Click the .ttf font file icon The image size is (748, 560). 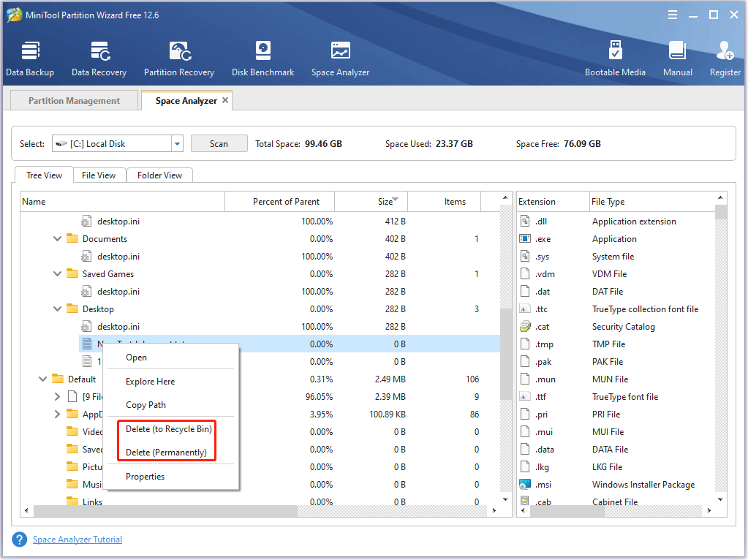(x=525, y=396)
